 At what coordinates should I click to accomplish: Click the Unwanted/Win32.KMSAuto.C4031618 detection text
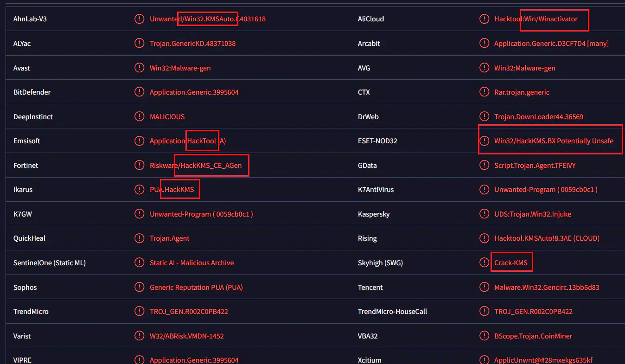[x=208, y=19]
